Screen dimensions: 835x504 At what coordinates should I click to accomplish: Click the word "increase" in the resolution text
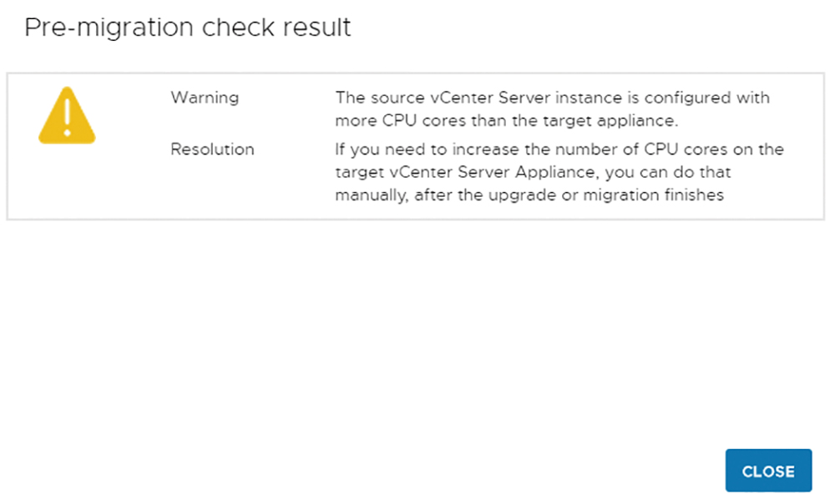pyautogui.click(x=486, y=149)
